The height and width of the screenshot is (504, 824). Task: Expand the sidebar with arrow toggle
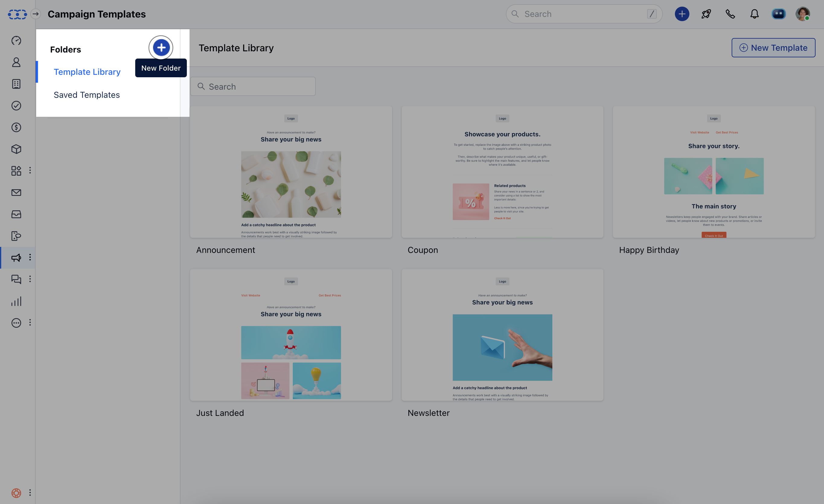(x=35, y=14)
